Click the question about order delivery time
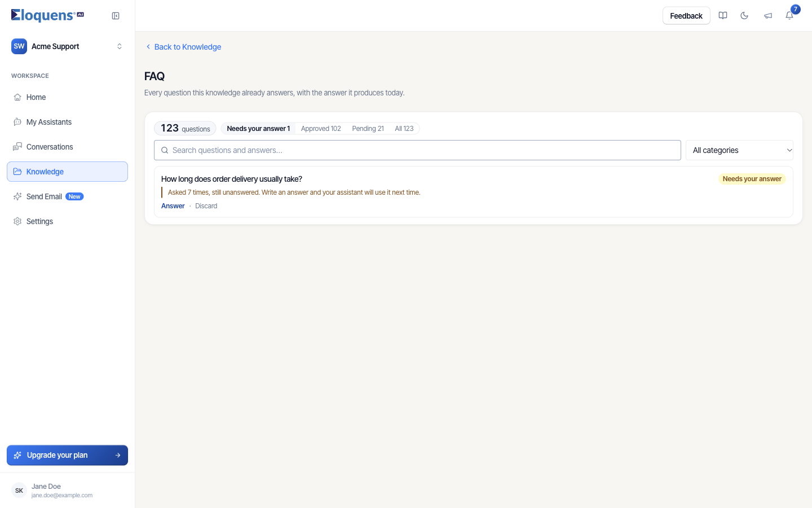Image resolution: width=812 pixels, height=508 pixels. 232,179
